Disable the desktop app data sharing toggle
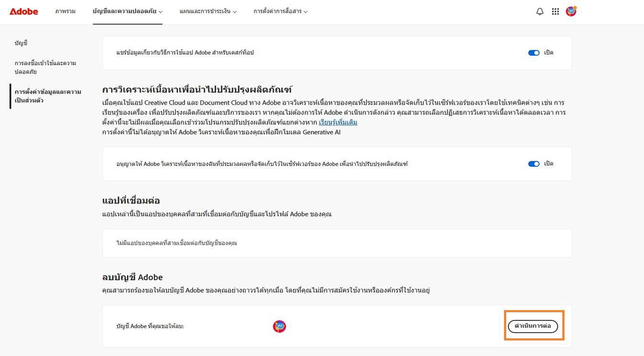This screenshot has width=644, height=356. point(533,53)
